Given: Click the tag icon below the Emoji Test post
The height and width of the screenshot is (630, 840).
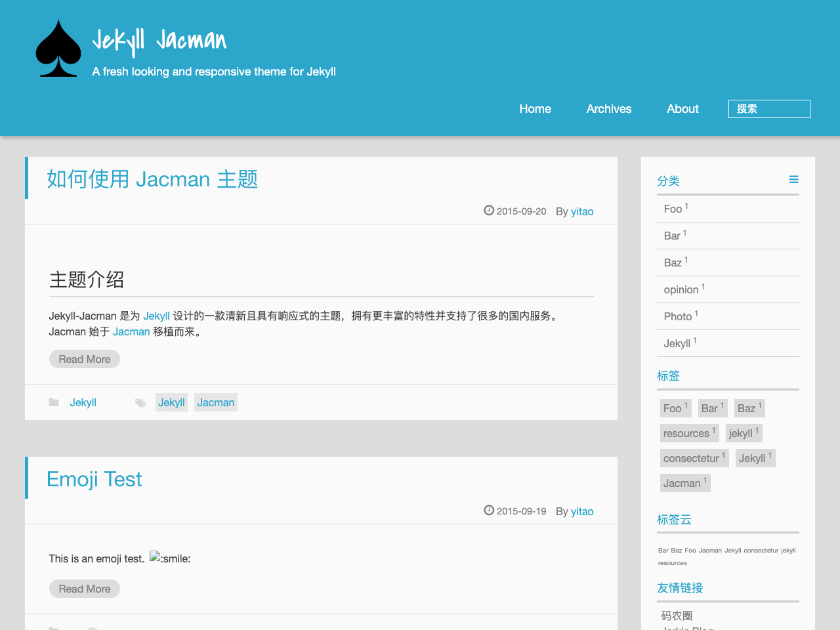Looking at the screenshot, I should tap(94, 627).
